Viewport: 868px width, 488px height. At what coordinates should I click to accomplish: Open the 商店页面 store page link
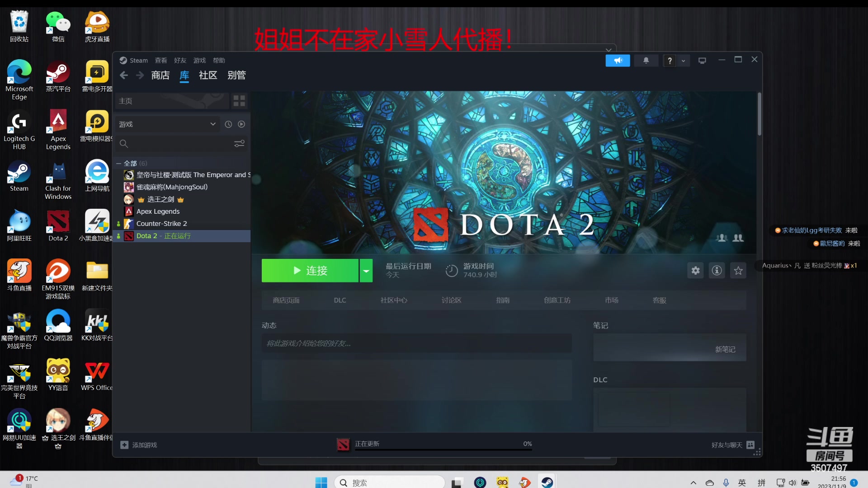[x=286, y=300]
